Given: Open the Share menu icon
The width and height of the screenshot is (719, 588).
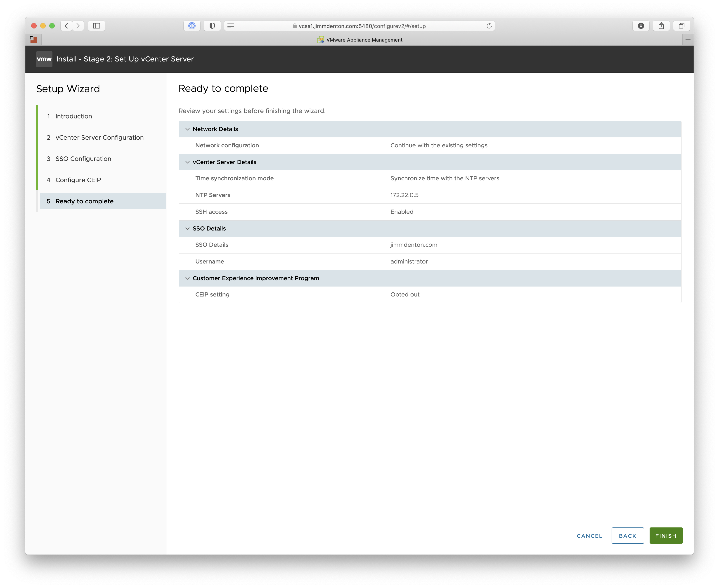Looking at the screenshot, I should pos(661,26).
